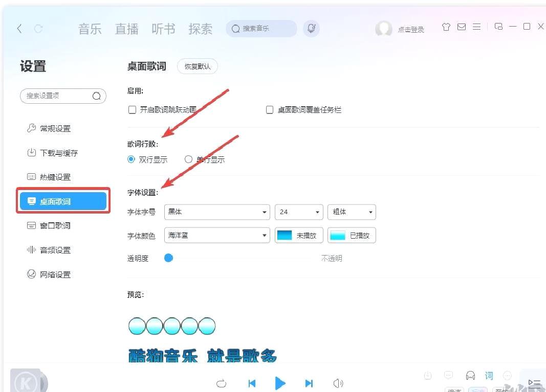Switch to mini mode via the title bar icon
Screen dimensions: 546x392
[498, 27]
